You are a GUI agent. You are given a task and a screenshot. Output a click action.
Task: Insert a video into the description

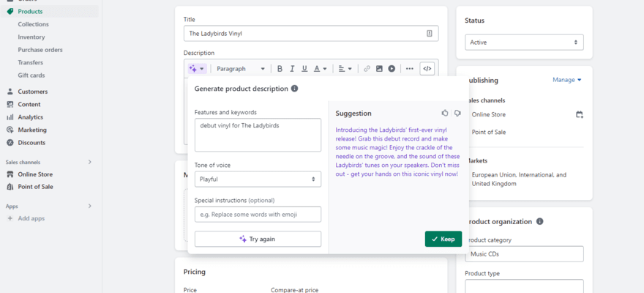point(392,69)
